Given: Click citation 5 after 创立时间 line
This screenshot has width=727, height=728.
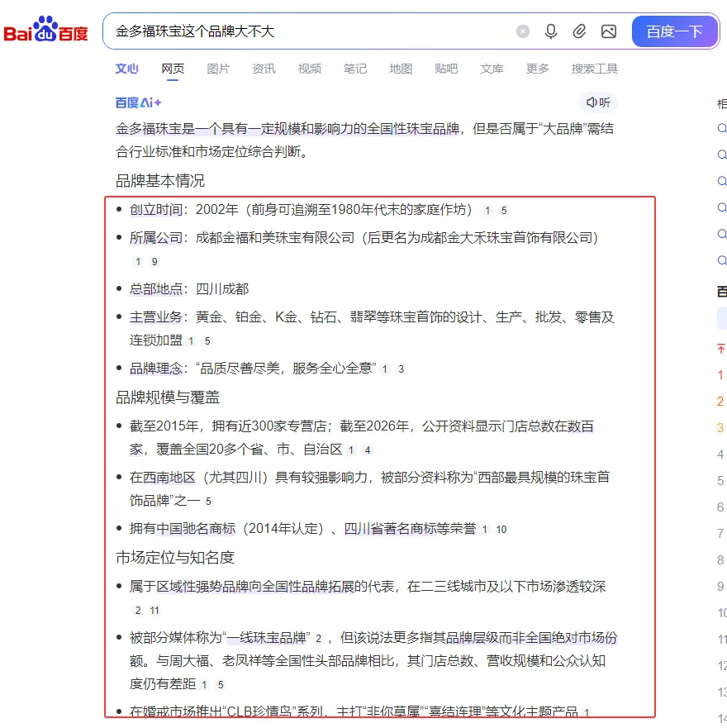Looking at the screenshot, I should click(x=504, y=211).
